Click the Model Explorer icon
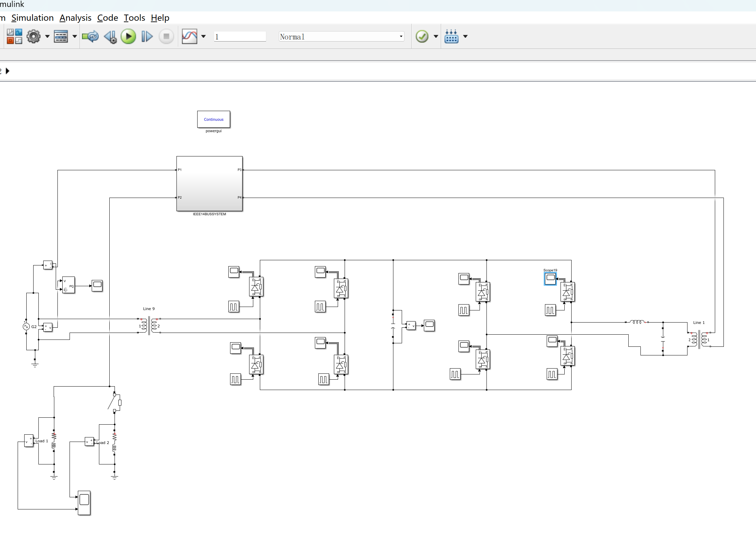Image resolution: width=756 pixels, height=534 pixels. click(x=61, y=36)
